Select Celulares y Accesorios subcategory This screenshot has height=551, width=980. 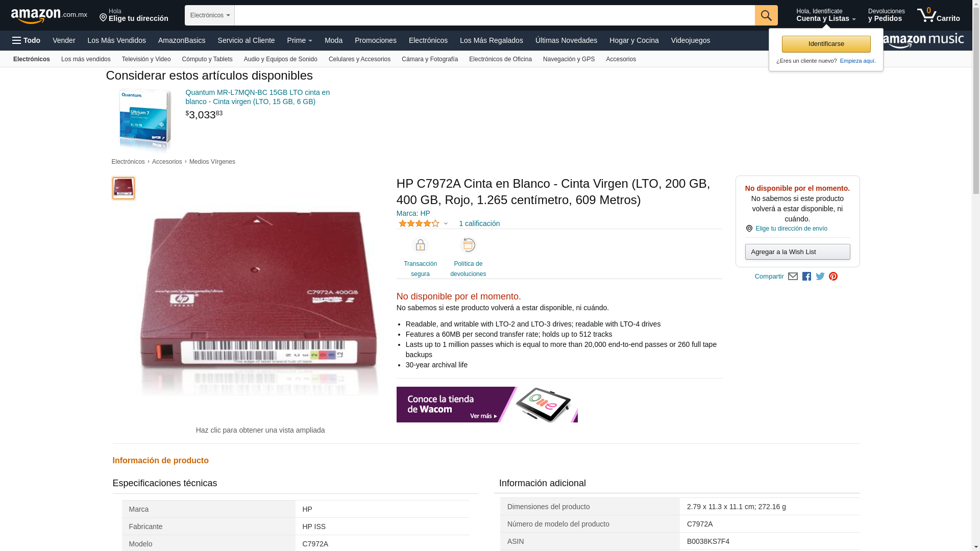(x=359, y=59)
